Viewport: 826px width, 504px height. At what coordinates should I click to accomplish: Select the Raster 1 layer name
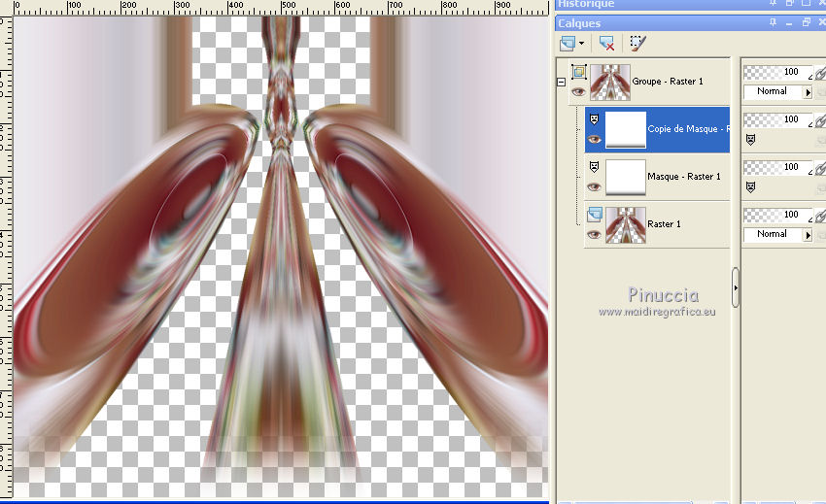tap(664, 224)
